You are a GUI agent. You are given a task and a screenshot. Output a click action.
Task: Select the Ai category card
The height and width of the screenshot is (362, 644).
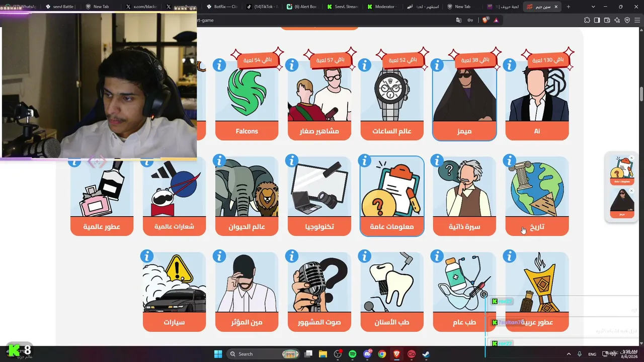pyautogui.click(x=537, y=101)
